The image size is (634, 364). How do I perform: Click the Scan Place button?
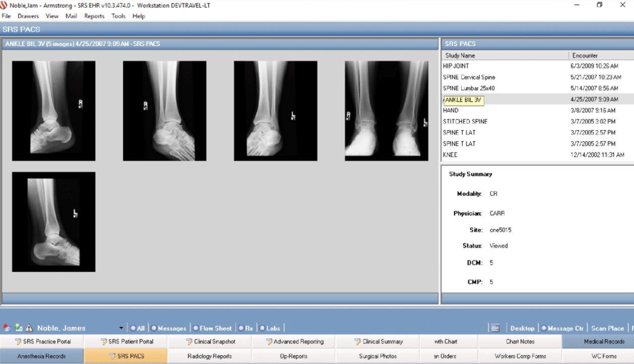tap(608, 328)
